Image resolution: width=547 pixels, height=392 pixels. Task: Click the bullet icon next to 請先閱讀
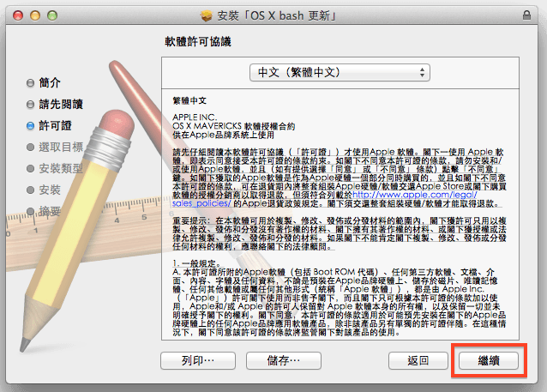click(31, 105)
